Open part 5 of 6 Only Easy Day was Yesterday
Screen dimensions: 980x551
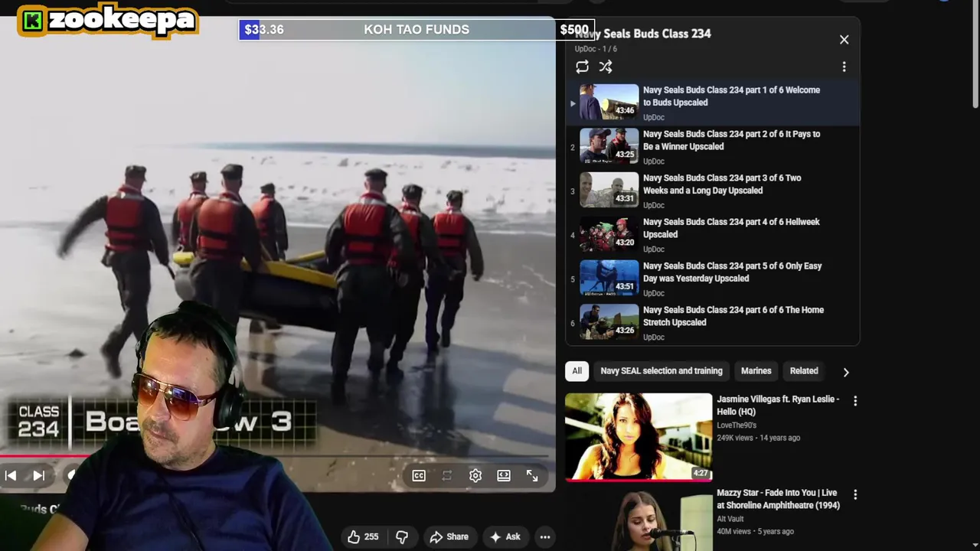pyautogui.click(x=712, y=279)
